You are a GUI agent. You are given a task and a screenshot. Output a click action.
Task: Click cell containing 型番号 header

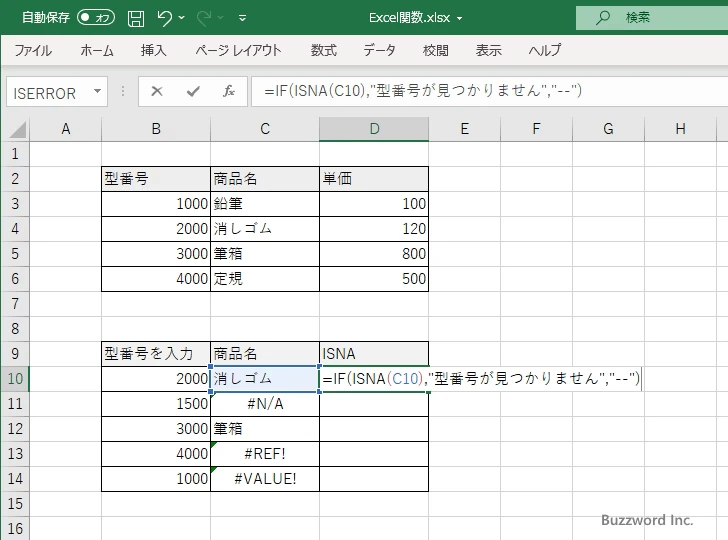pos(156,179)
